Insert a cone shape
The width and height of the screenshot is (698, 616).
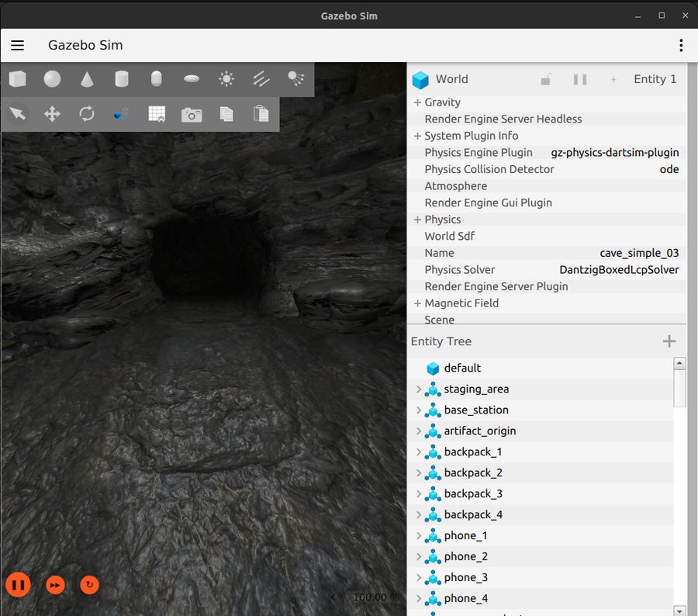87,79
